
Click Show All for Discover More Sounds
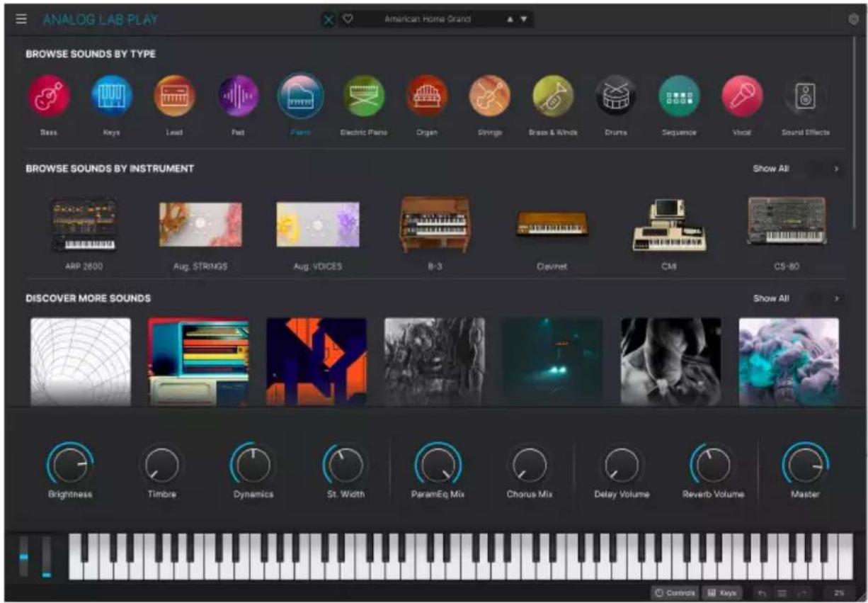770,298
